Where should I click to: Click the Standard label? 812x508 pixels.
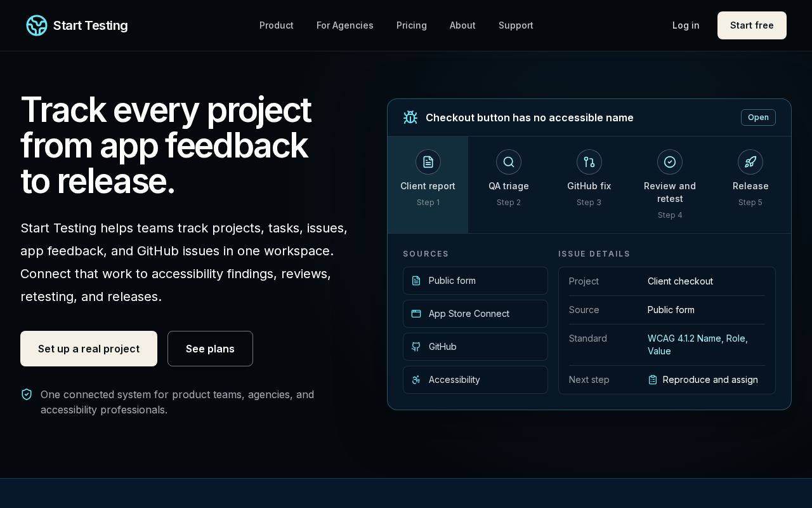point(588,338)
